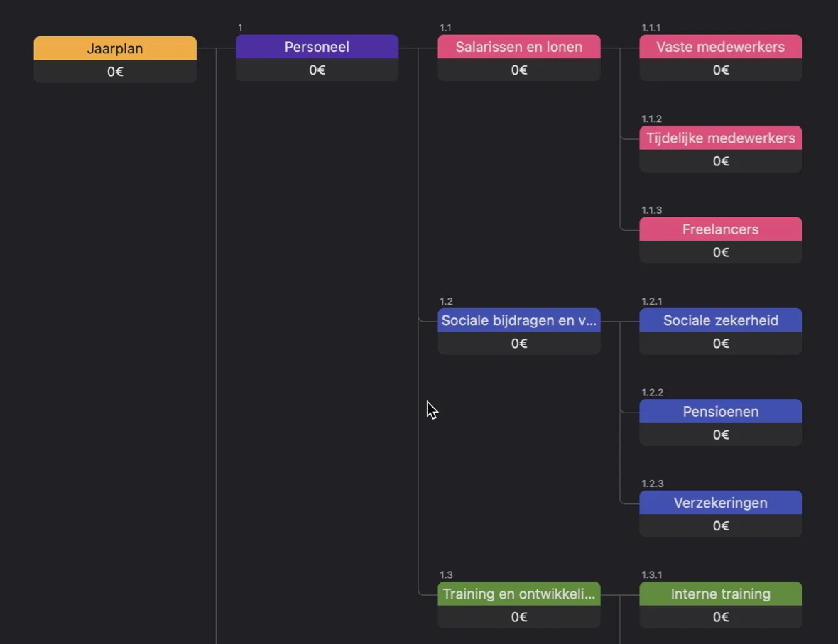The image size is (838, 644).
Task: Select the Personeel node
Action: point(317,48)
